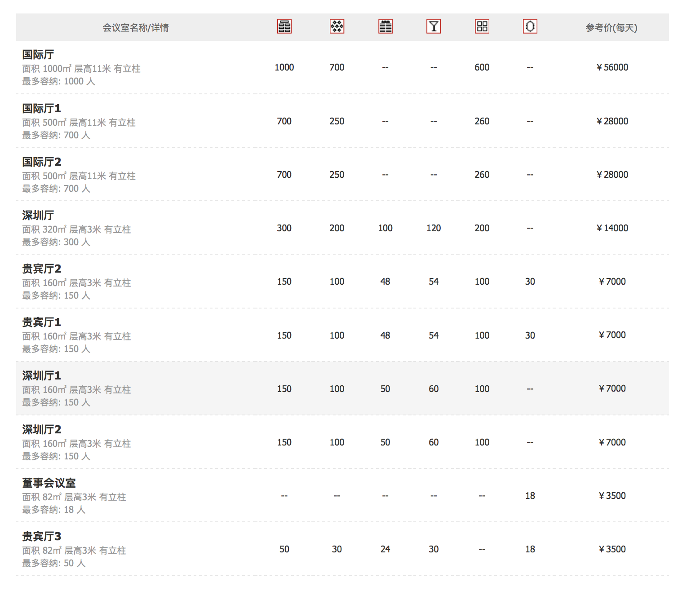Click boardroom capacity 30 in 贵宾厅1 row

click(x=530, y=335)
